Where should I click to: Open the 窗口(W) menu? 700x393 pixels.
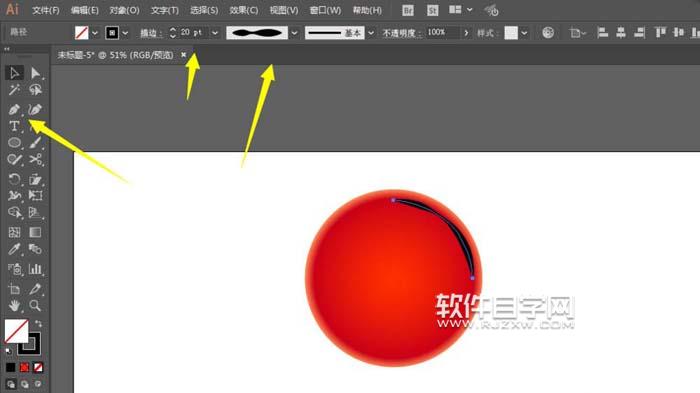pos(325,10)
